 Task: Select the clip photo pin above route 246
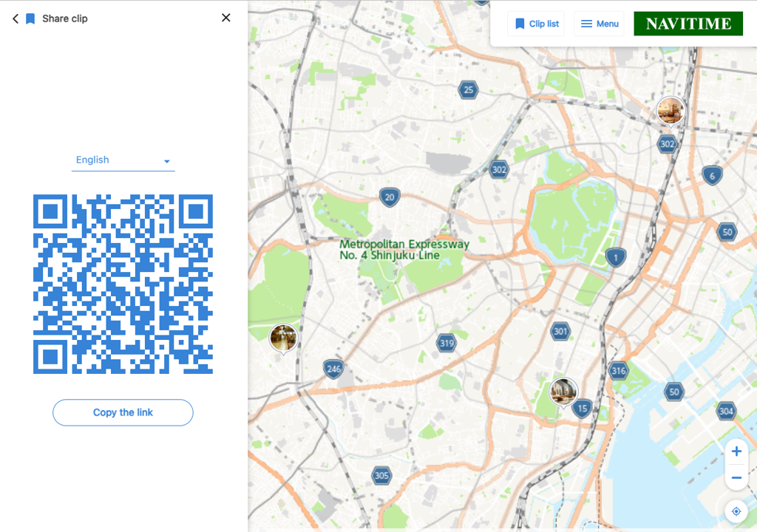[x=283, y=338]
